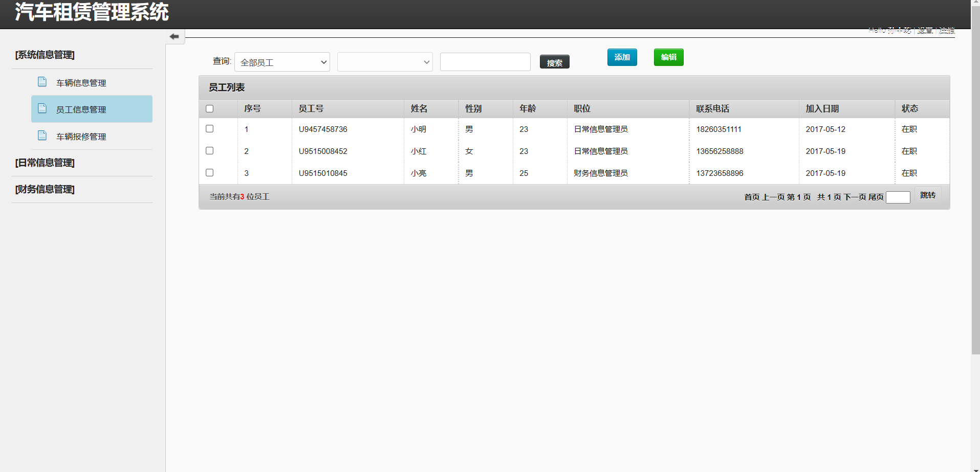Go to 车辆报修管理 menu item
980x472 pixels.
[x=81, y=137]
